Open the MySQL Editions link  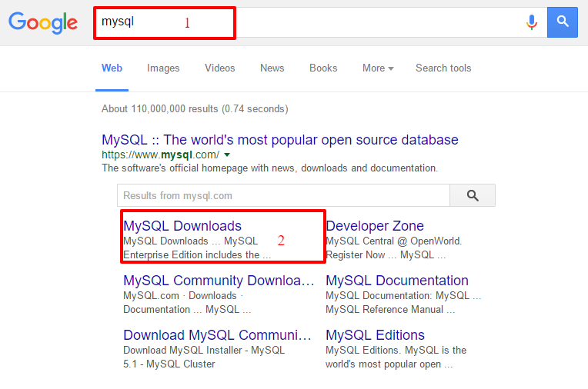coord(375,335)
